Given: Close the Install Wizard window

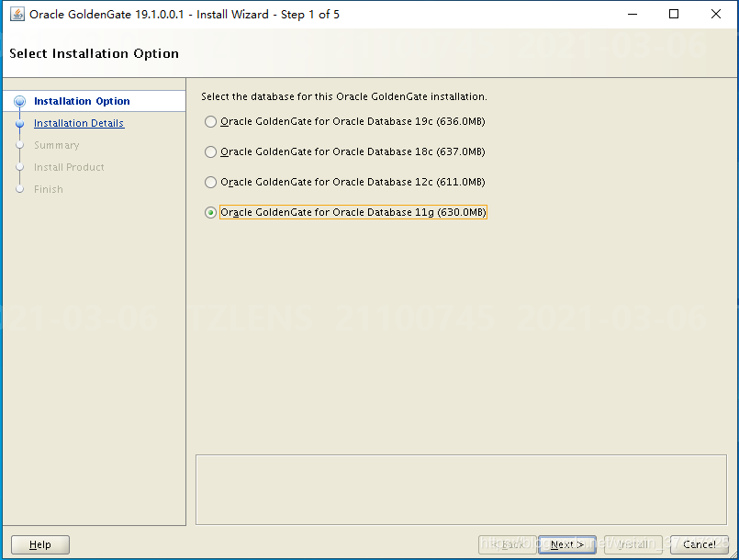Looking at the screenshot, I should (x=715, y=14).
